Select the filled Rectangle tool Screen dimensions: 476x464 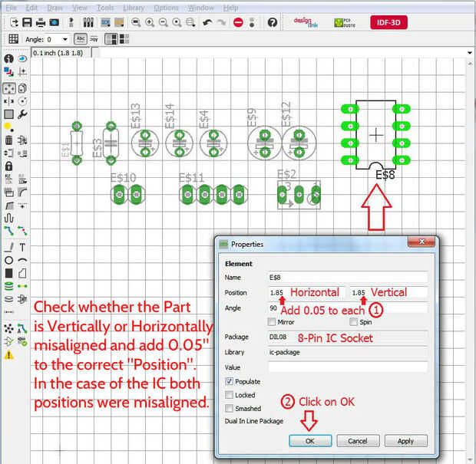point(8,273)
